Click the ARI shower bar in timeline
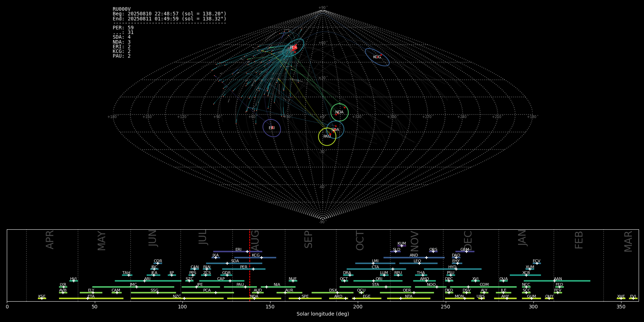The width and height of the screenshot is (644, 322). tap(148, 281)
